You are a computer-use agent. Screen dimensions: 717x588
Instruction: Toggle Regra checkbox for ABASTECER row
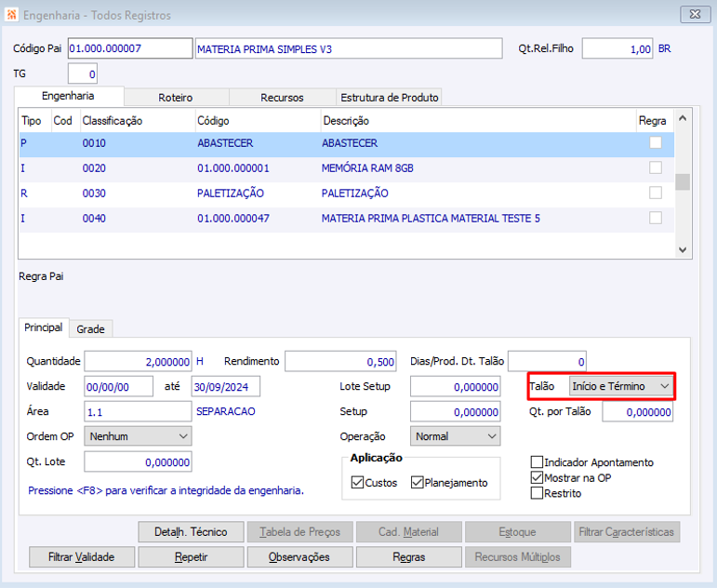click(x=656, y=143)
